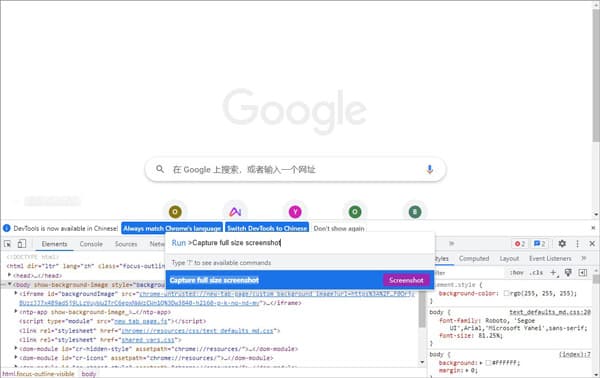Click the Google logo on page

point(295,110)
